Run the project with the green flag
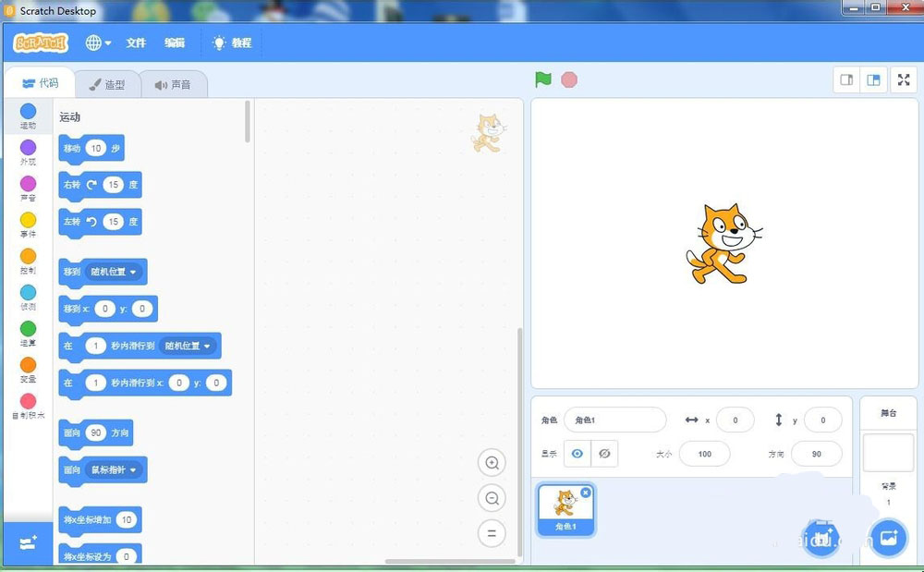Viewport: 924px width, 572px height. pos(544,79)
